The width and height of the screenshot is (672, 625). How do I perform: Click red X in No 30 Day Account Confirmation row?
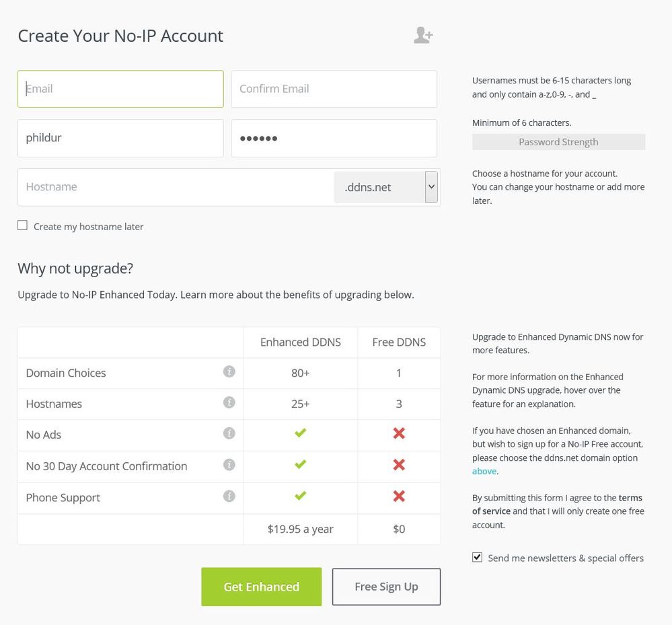[x=399, y=465]
